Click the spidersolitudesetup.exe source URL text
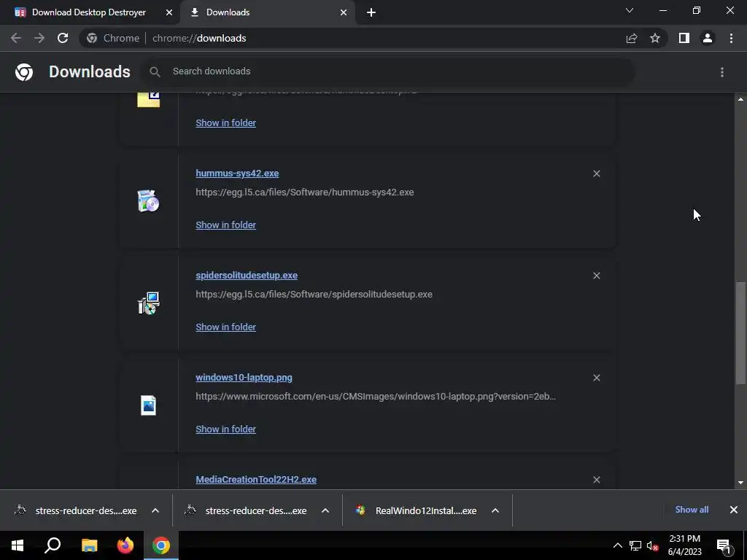Screen dimensions: 747x560 coord(314,295)
